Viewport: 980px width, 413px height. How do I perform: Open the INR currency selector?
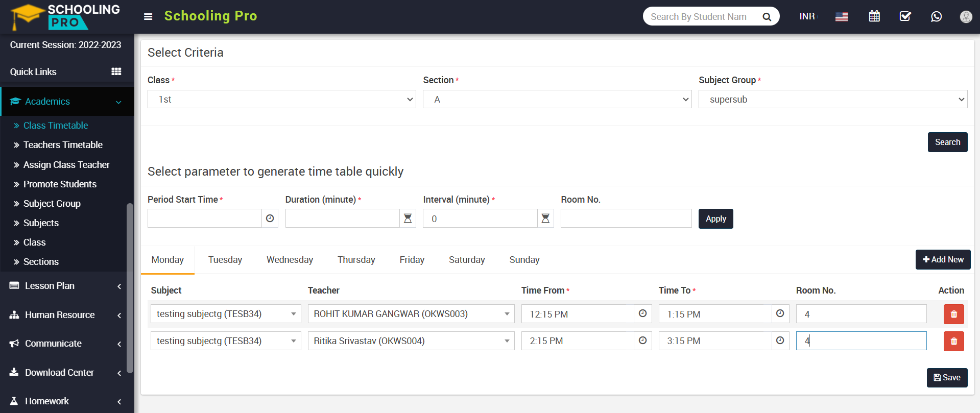[808, 16]
